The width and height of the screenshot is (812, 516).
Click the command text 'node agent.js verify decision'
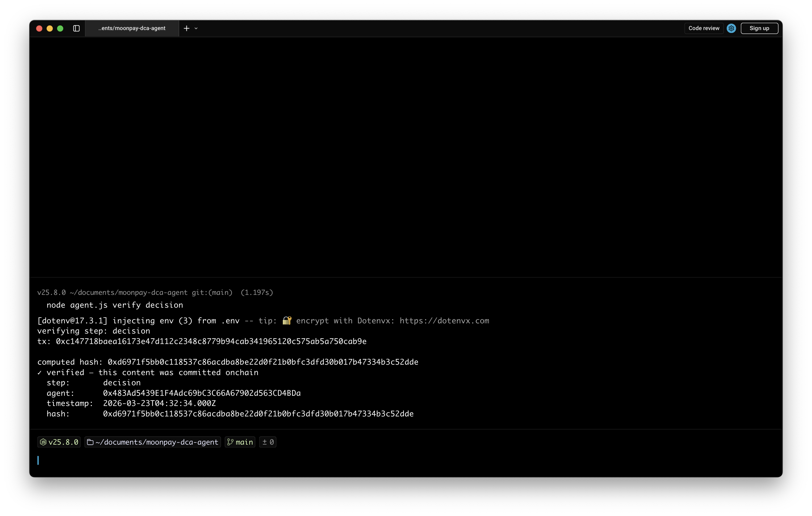coord(115,305)
